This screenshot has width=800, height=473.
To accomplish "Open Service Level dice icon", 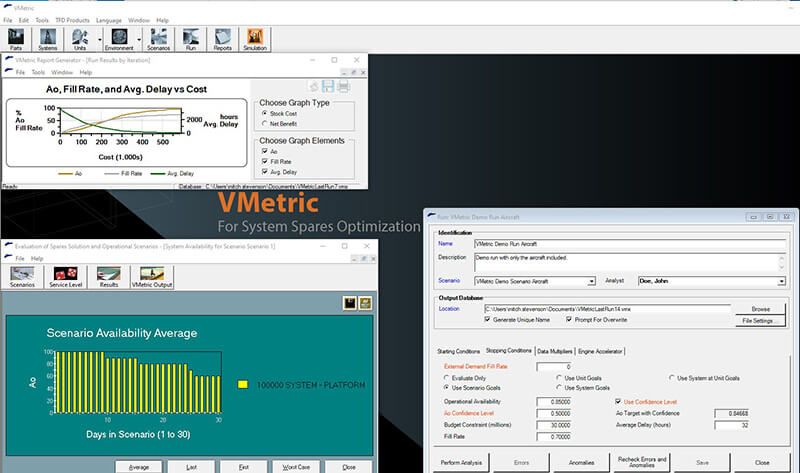I will point(65,277).
